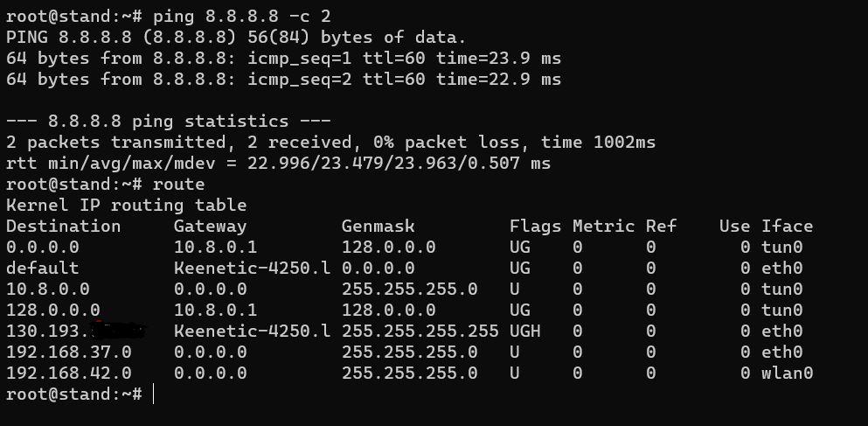This screenshot has width=868, height=426.
Task: Select the Destination column header
Action: pos(63,226)
